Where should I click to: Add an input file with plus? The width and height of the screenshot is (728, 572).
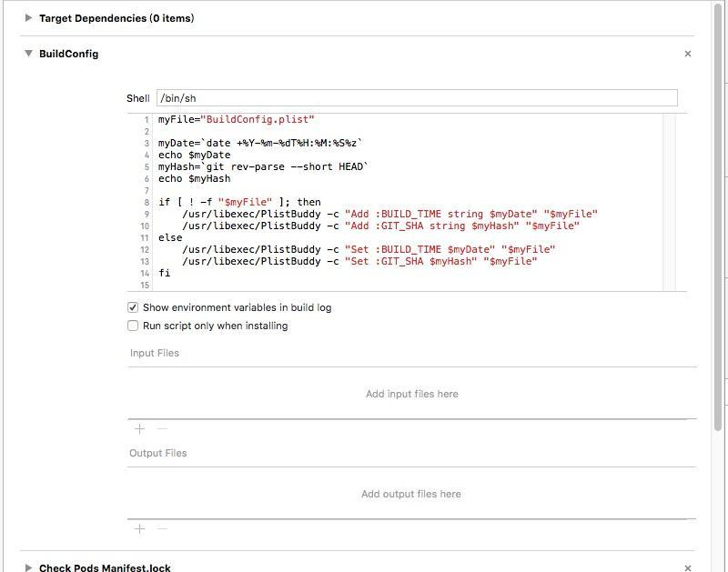(139, 428)
